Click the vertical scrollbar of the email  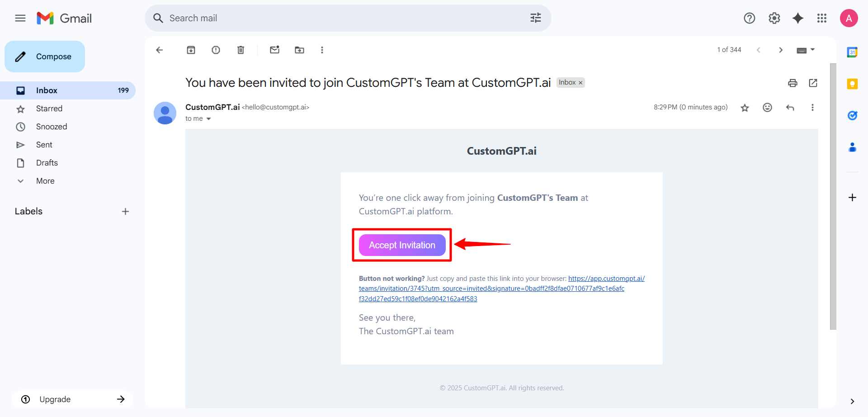point(833,196)
